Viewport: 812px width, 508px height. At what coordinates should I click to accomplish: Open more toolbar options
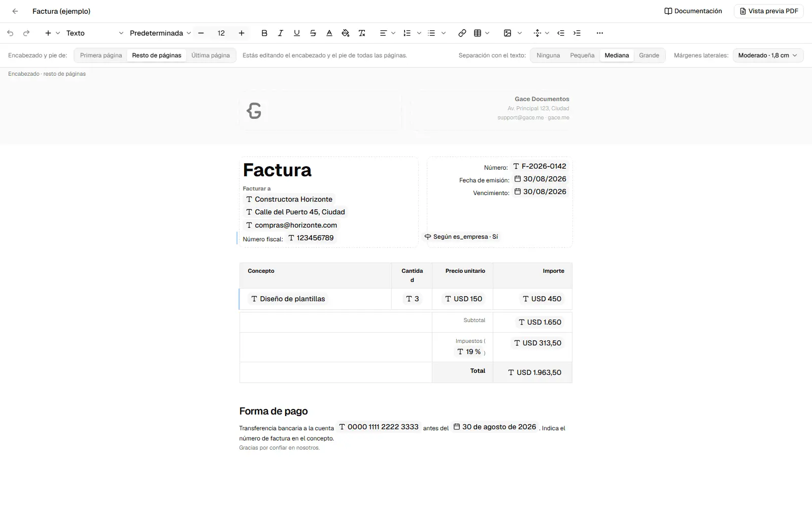pos(600,33)
